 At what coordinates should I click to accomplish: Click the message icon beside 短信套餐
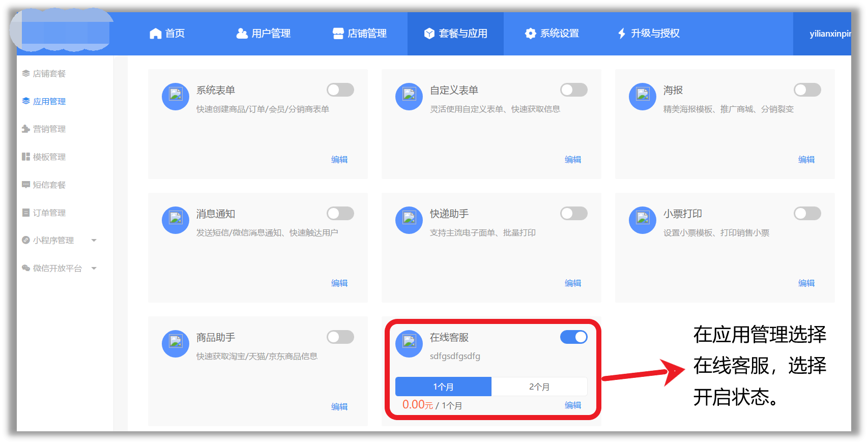tap(26, 185)
